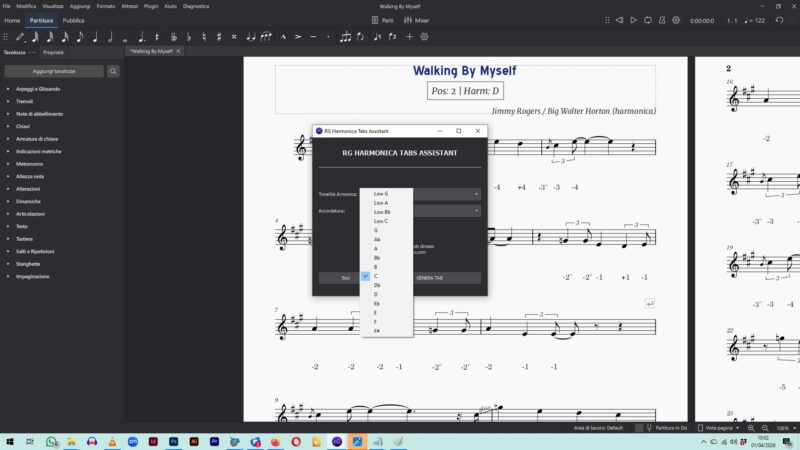800x450 pixels.
Task: Flip note direction
Action: pos(361,37)
